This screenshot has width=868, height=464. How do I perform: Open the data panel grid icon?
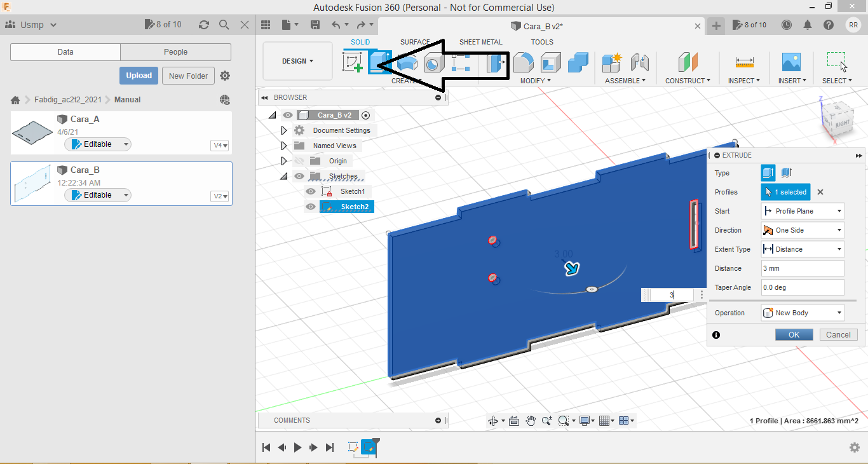coord(266,25)
